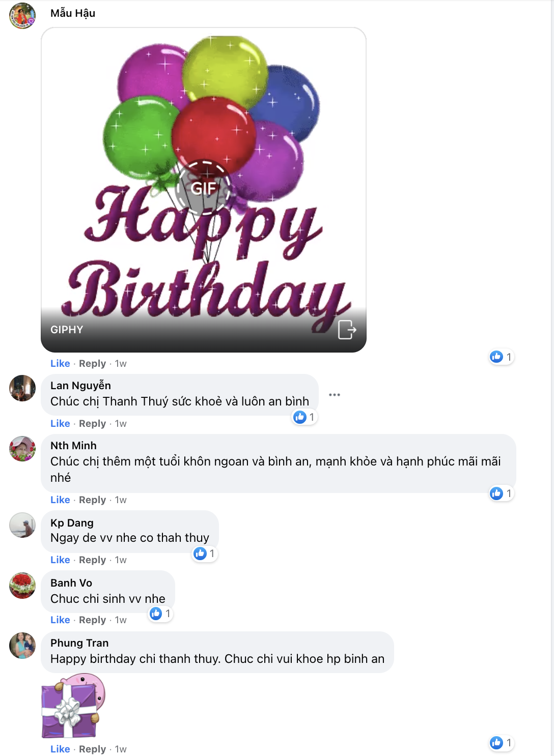Like Nth Minh's comment
554x756 pixels.
[60, 500]
